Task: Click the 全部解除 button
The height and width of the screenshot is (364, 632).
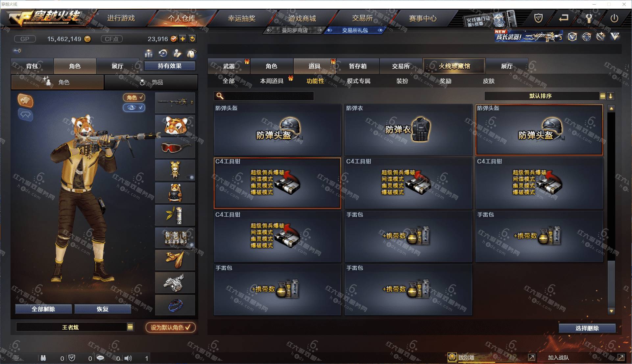Action: point(43,309)
